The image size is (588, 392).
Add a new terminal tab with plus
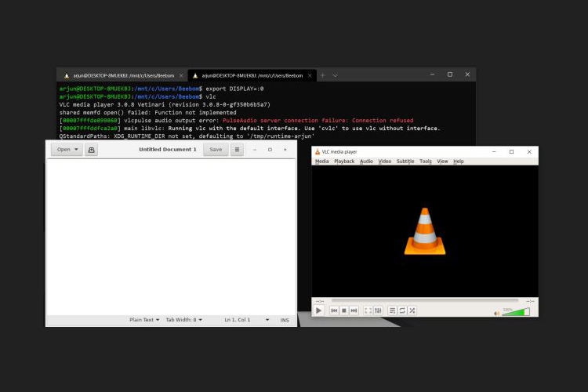point(322,75)
